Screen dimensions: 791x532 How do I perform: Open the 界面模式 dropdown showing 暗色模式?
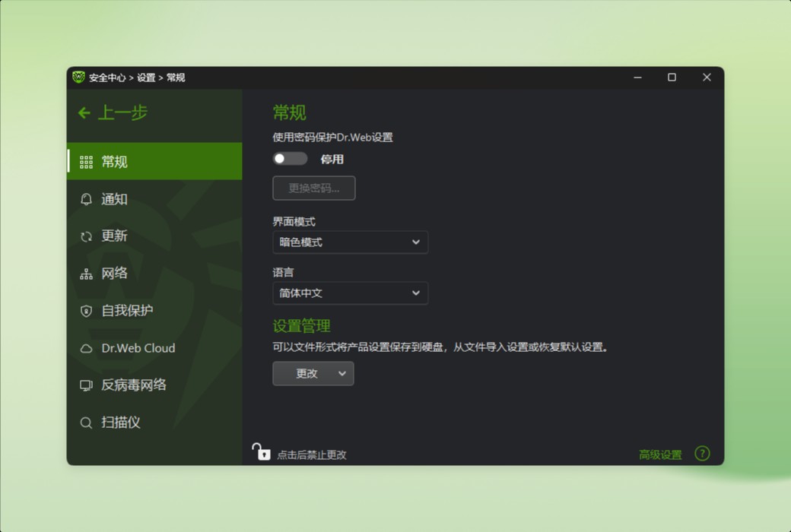coord(350,242)
